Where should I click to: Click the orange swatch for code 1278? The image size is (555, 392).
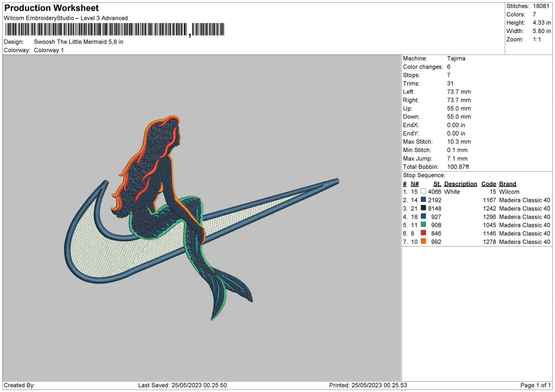click(x=423, y=241)
